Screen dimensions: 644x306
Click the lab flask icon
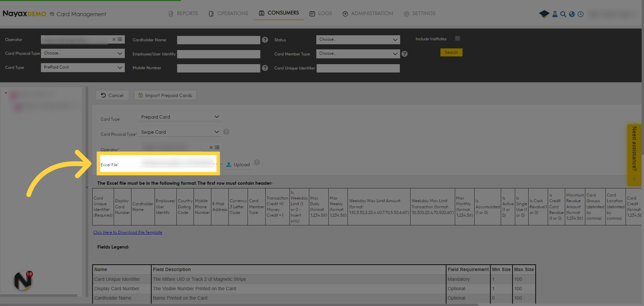(555, 14)
